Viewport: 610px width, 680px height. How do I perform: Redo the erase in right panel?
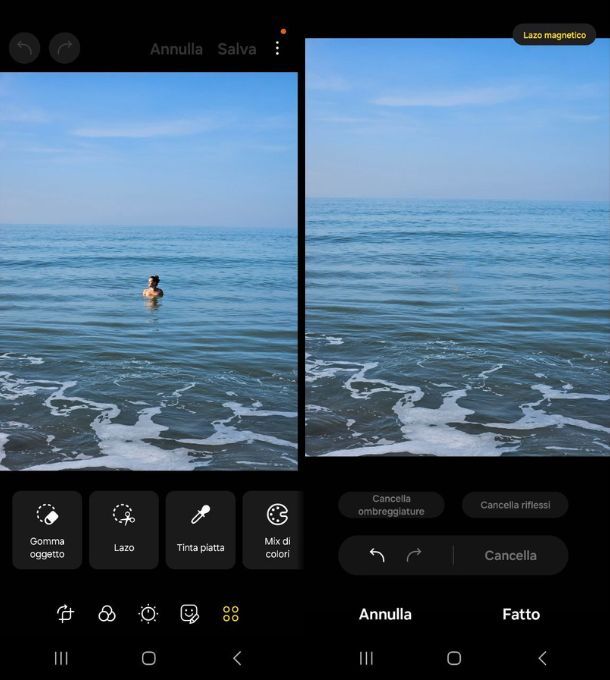(x=414, y=555)
